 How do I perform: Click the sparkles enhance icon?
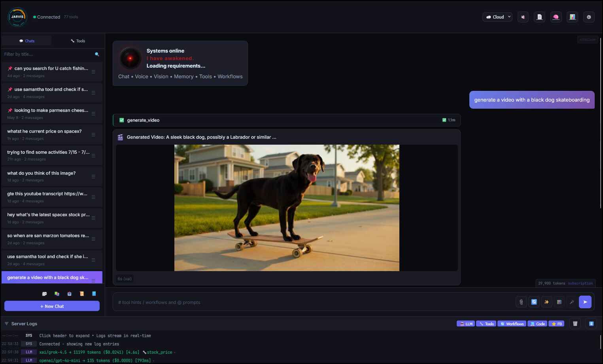(546, 302)
